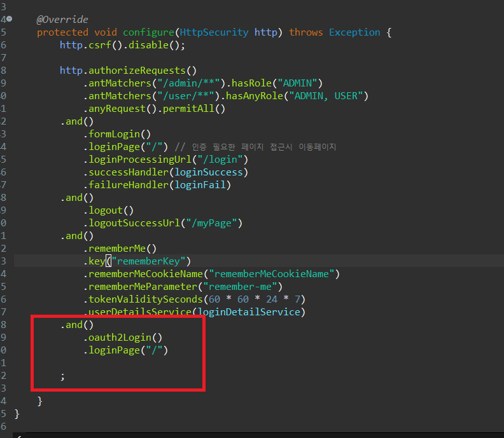This screenshot has height=438, width=504.
Task: Click the 'userDetailsService' method call
Action: point(140,312)
